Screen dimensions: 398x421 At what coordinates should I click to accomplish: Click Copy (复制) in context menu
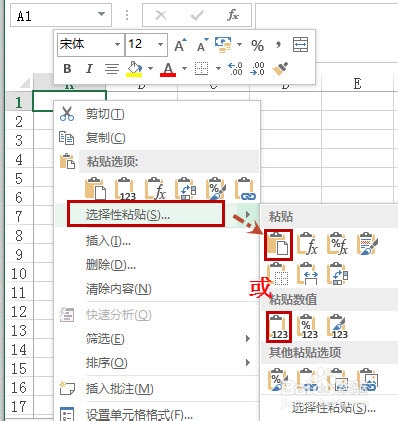[157, 138]
